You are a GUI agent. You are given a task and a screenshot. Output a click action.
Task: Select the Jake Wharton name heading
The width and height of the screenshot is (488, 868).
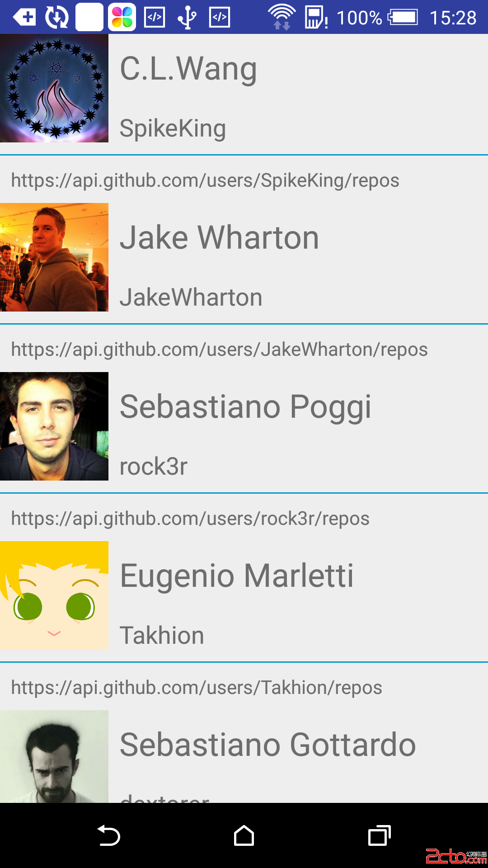point(220,237)
